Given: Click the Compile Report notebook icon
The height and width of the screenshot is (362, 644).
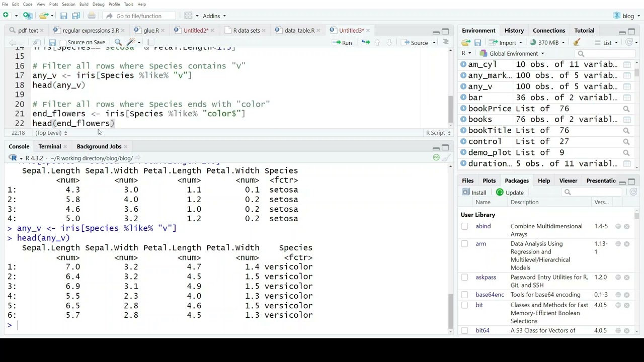Looking at the screenshot, I should (x=150, y=42).
